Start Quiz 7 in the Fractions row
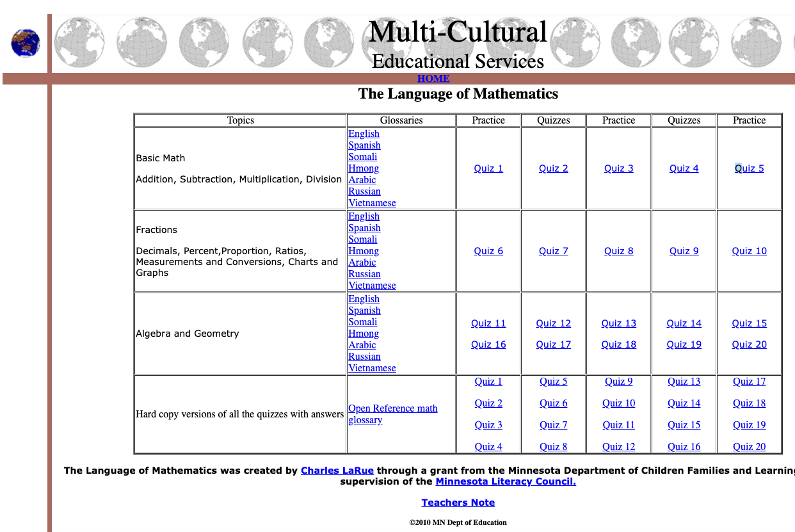 coord(553,250)
